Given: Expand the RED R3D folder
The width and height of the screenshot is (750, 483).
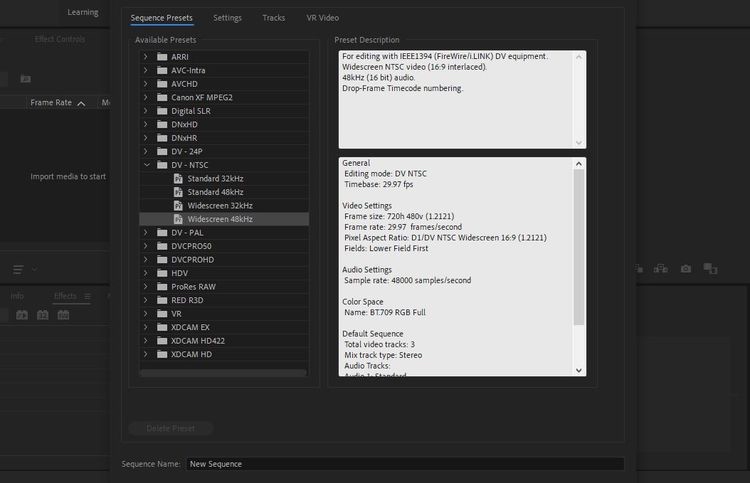Looking at the screenshot, I should coord(146,300).
